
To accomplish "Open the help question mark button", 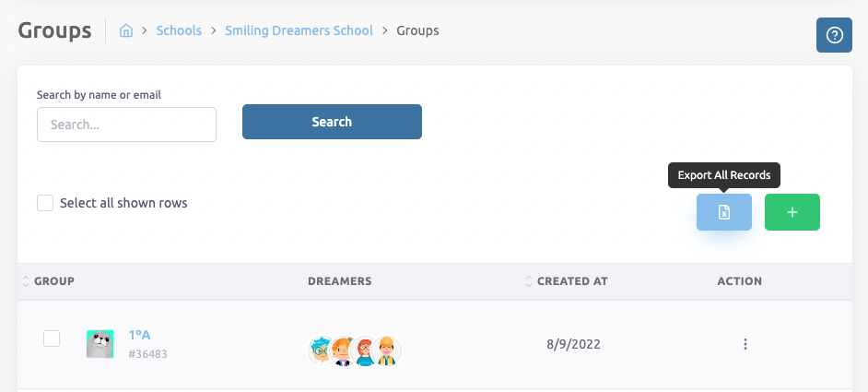I will [x=834, y=35].
